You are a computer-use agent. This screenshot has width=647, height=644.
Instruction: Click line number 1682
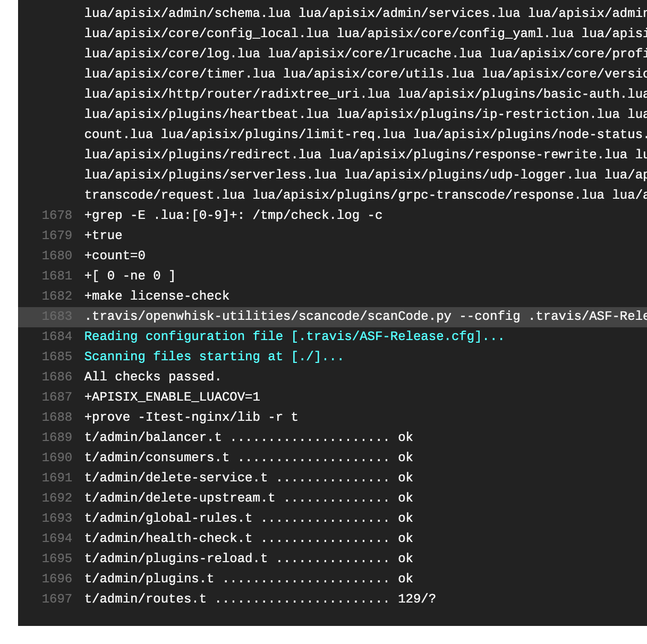pyautogui.click(x=57, y=296)
